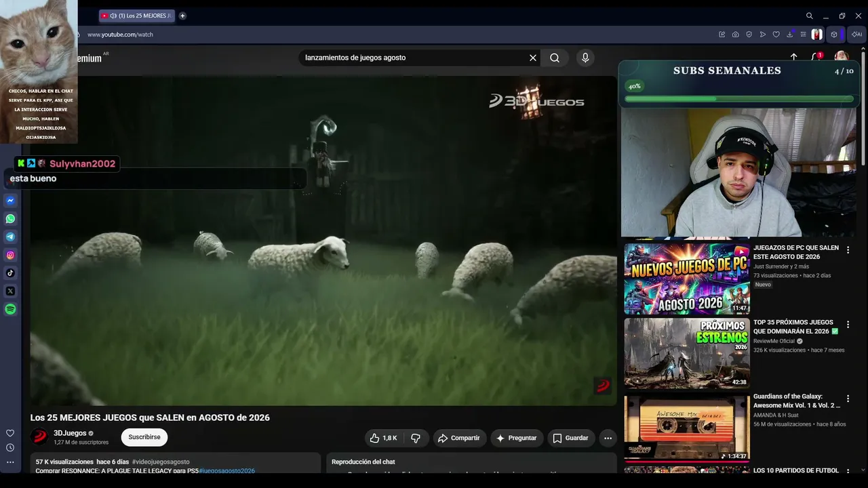Click the send arrow icon in address bar
Viewport: 868px width, 488px height.
(763, 35)
